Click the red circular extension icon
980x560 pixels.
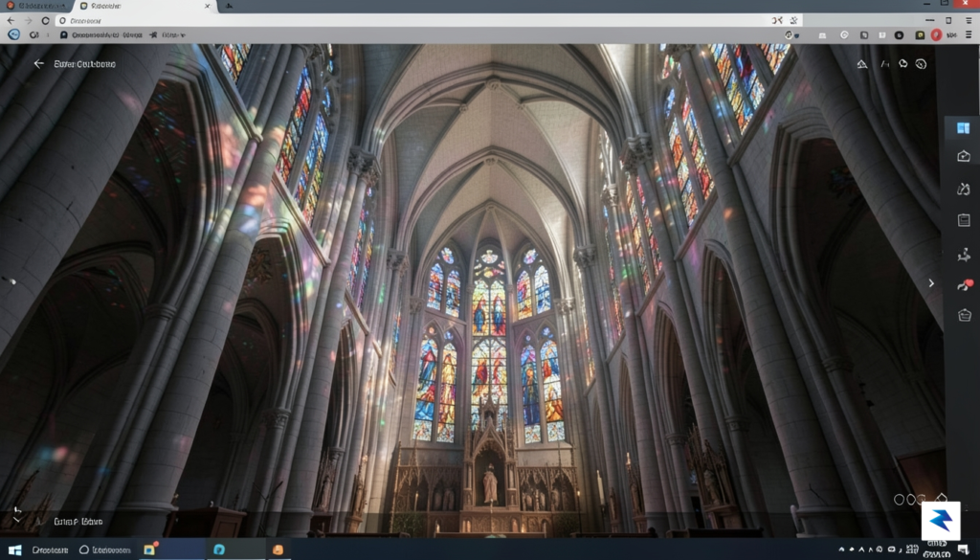936,35
